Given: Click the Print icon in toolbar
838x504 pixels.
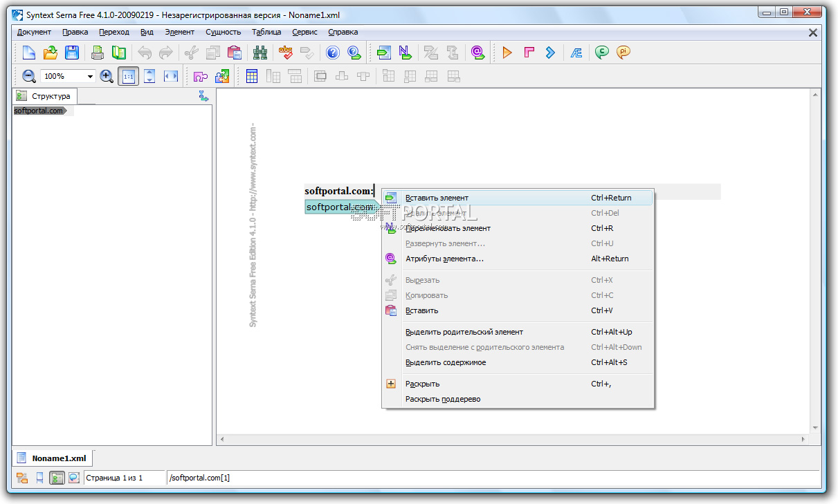Looking at the screenshot, I should pos(98,53).
